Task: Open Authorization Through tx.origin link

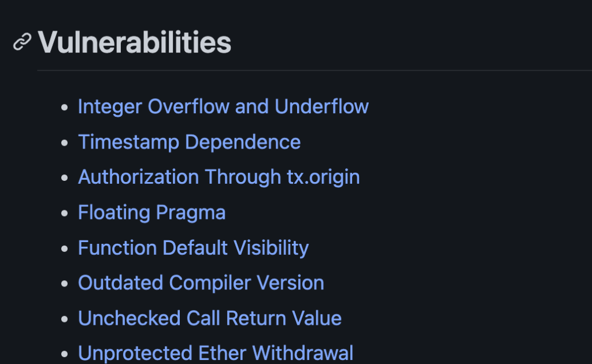Action: point(219,177)
